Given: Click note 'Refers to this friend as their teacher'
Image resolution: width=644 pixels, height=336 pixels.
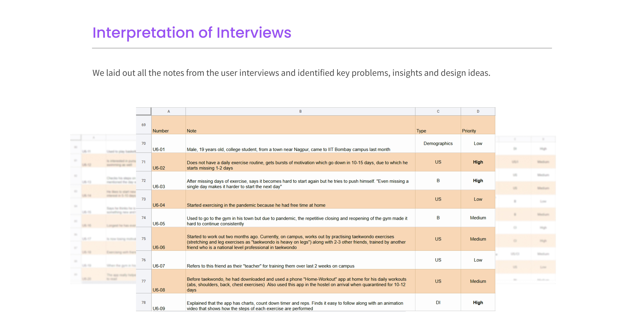Looking at the screenshot, I should (300, 260).
